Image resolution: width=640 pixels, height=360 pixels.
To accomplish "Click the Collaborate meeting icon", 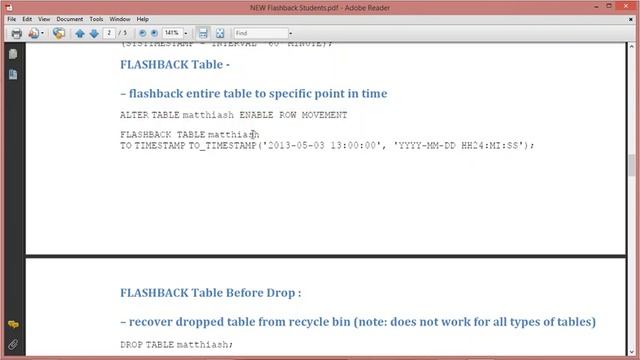I will (x=59, y=33).
